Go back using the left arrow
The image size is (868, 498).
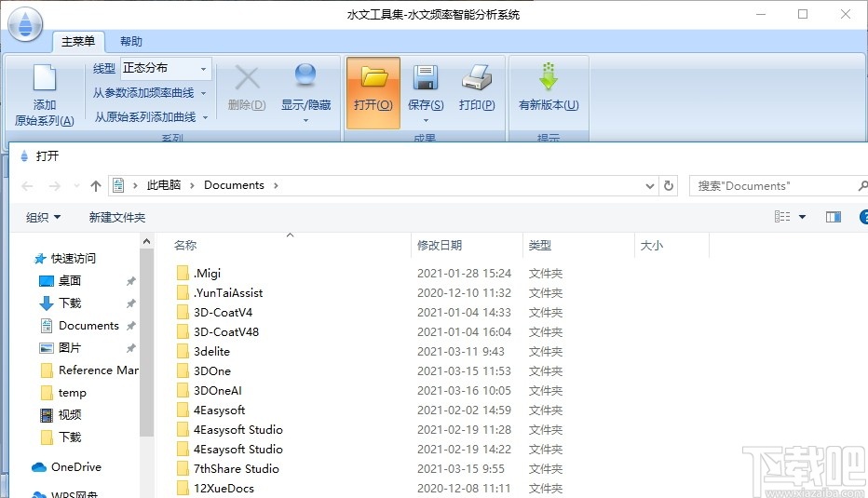[27, 186]
